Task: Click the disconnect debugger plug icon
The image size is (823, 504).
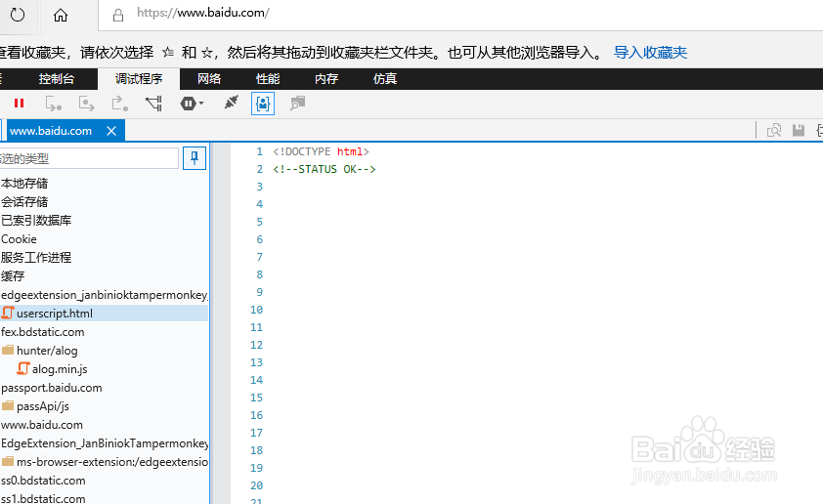Action: point(231,103)
